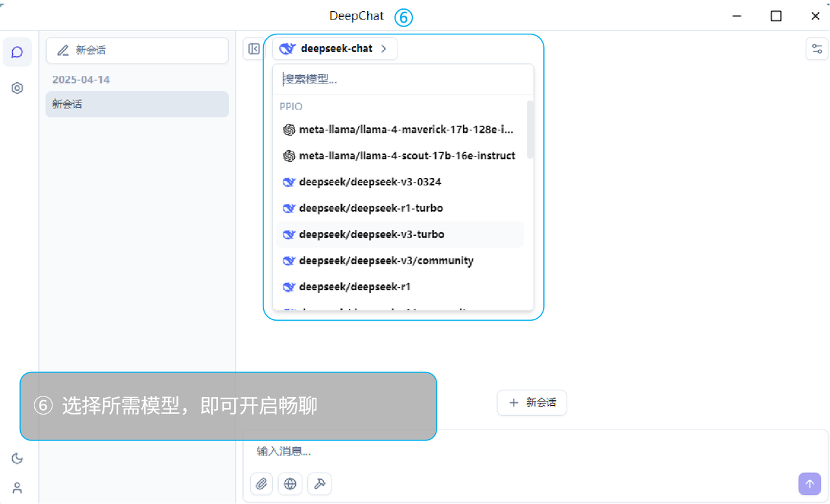The width and height of the screenshot is (830, 504).
Task: Toggle dark mode with the moon icon
Action: (17, 458)
